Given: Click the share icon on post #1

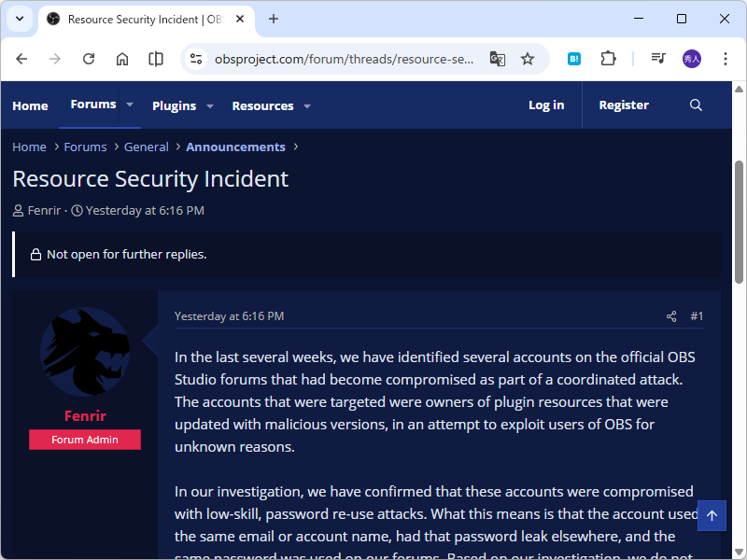Looking at the screenshot, I should click(x=671, y=316).
